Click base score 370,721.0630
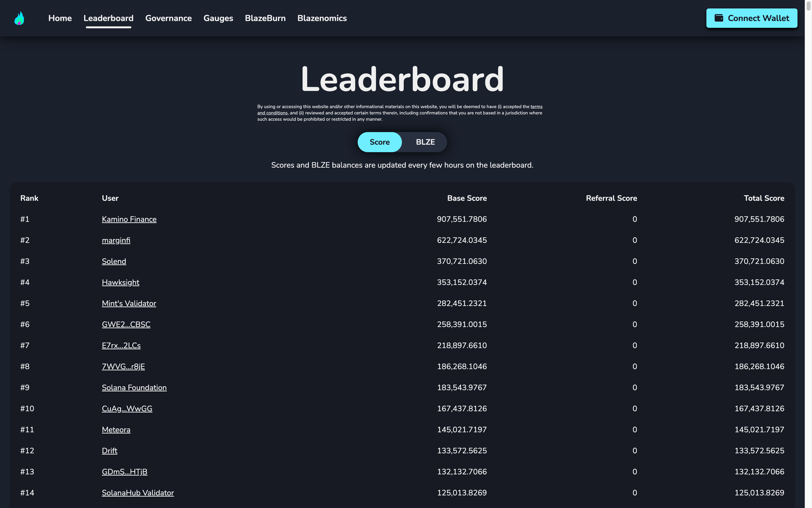Viewport: 812px width, 508px height. point(462,261)
